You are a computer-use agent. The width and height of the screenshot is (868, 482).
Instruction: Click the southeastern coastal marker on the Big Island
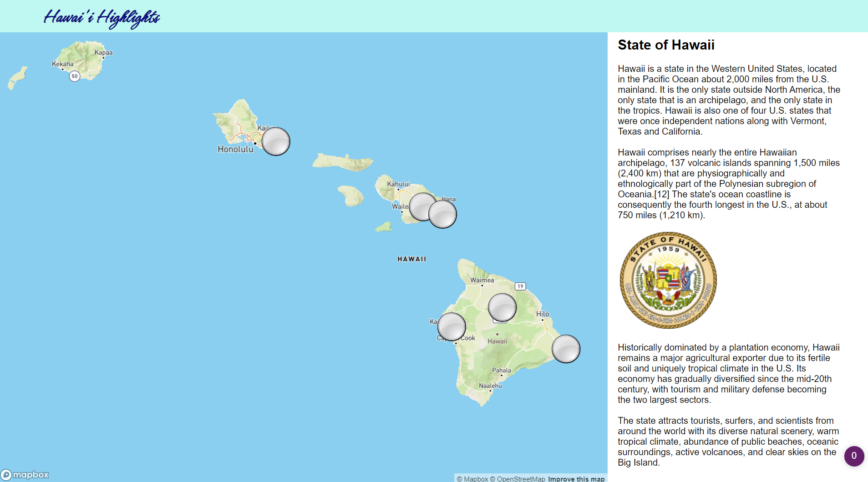coord(566,348)
